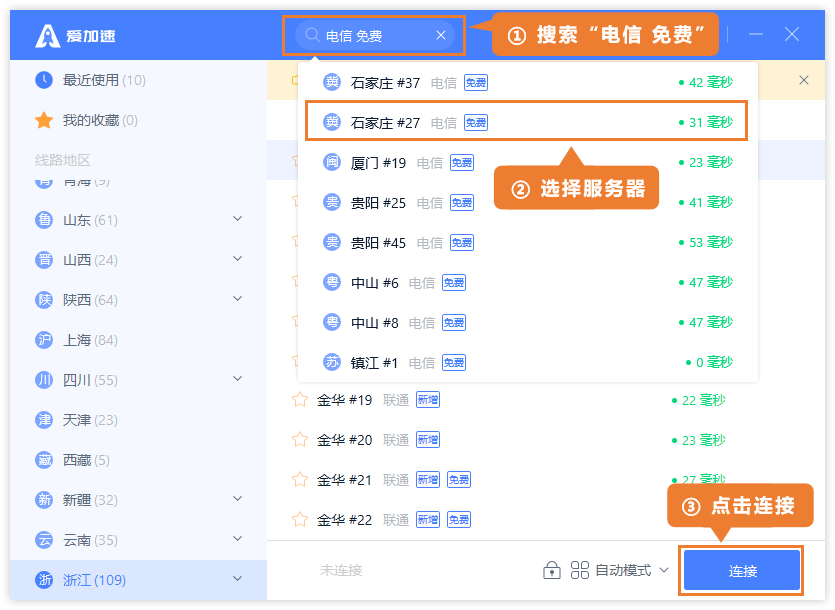The image size is (835, 610).
Task: Dismiss the yellow notice banner
Action: click(x=804, y=80)
